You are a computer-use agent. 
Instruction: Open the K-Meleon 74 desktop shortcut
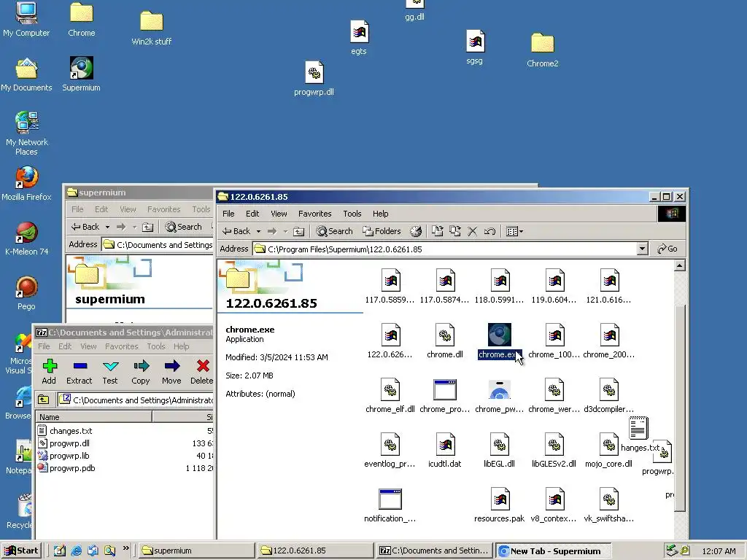click(x=26, y=238)
